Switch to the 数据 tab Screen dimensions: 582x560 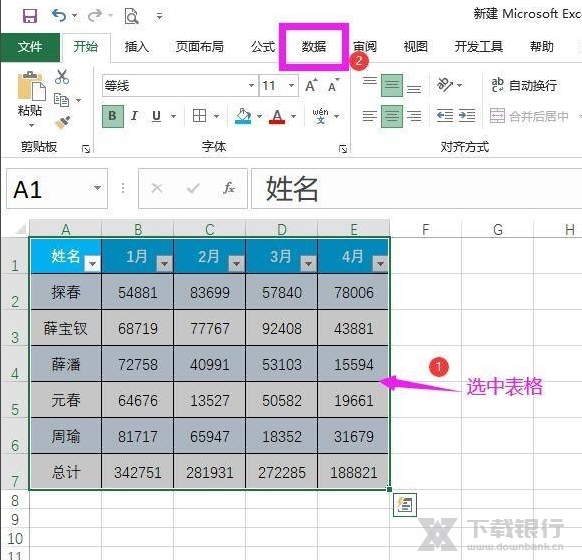coord(314,47)
